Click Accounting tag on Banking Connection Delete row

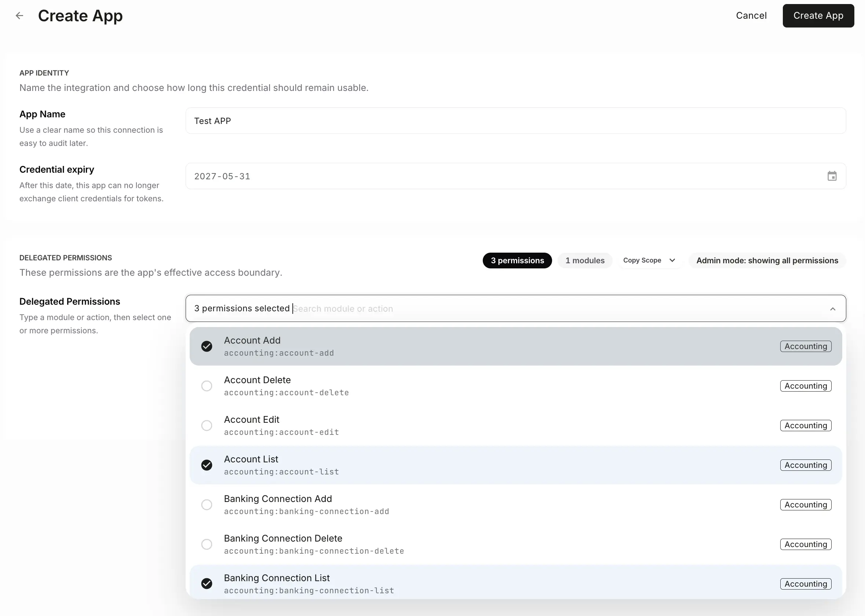pyautogui.click(x=806, y=544)
